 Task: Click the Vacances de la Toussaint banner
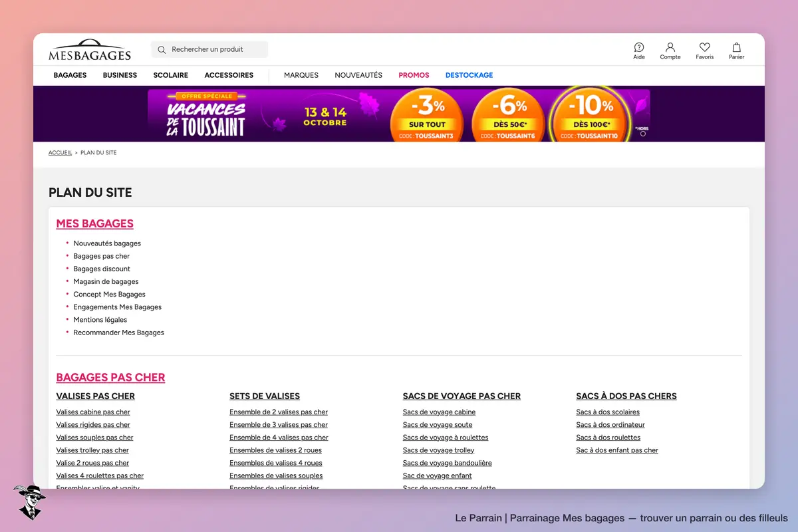[x=399, y=115]
